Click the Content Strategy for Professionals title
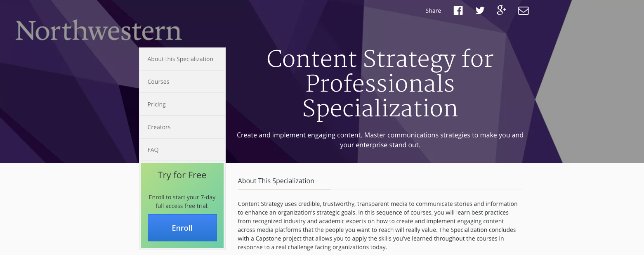The height and width of the screenshot is (255, 644). [380, 83]
